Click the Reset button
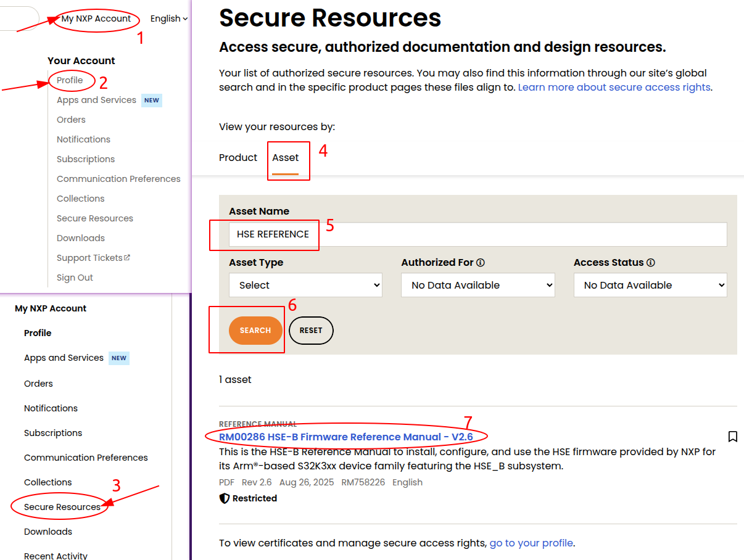The image size is (744, 560). pyautogui.click(x=311, y=331)
